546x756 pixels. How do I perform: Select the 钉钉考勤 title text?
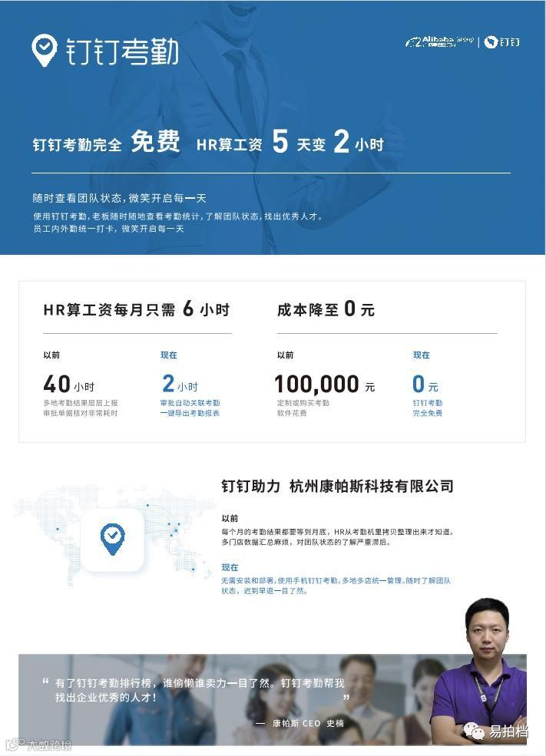122,51
